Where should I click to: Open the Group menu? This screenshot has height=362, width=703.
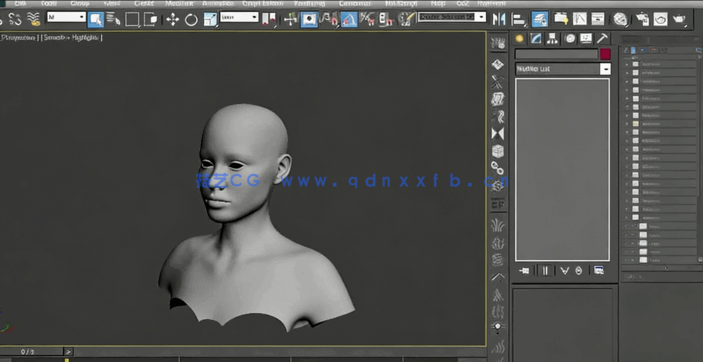80,3
